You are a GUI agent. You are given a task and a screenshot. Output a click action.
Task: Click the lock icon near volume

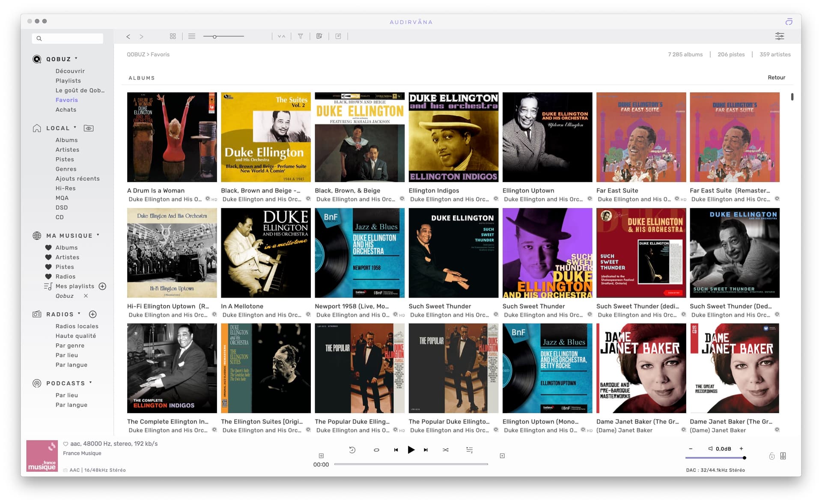pyautogui.click(x=772, y=456)
